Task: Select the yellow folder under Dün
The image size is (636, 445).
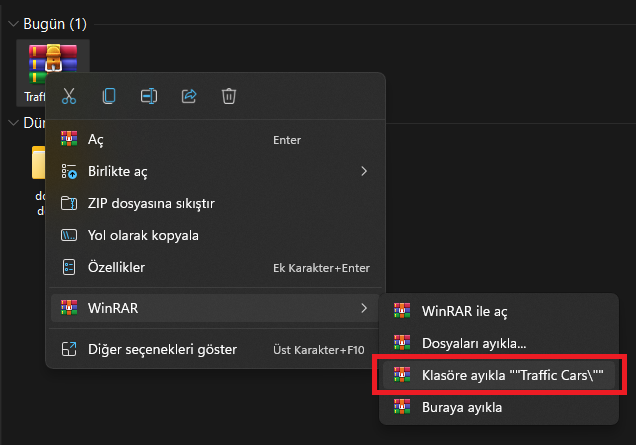Action: pos(38,165)
